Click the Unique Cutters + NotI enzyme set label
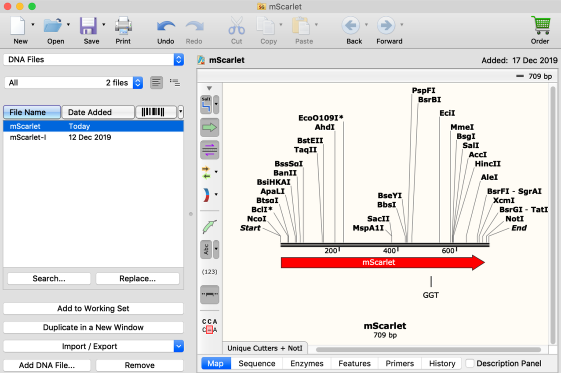The width and height of the screenshot is (561, 375). (265, 348)
